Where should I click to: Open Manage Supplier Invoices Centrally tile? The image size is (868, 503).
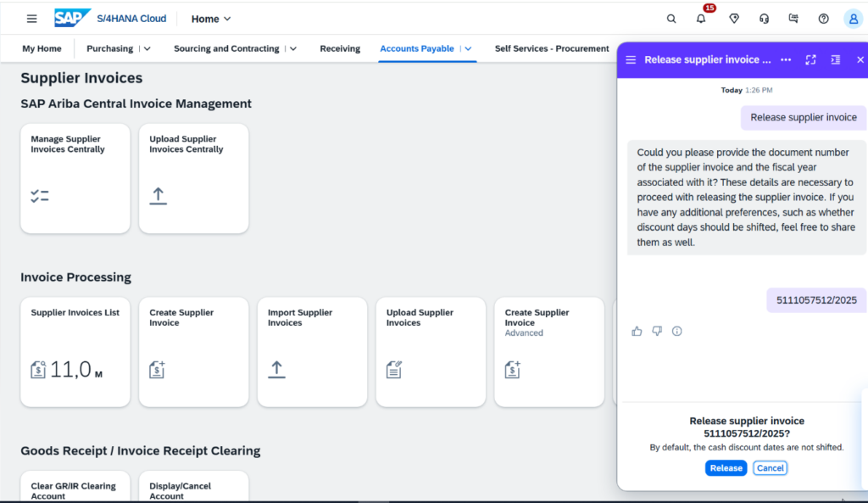pyautogui.click(x=75, y=178)
